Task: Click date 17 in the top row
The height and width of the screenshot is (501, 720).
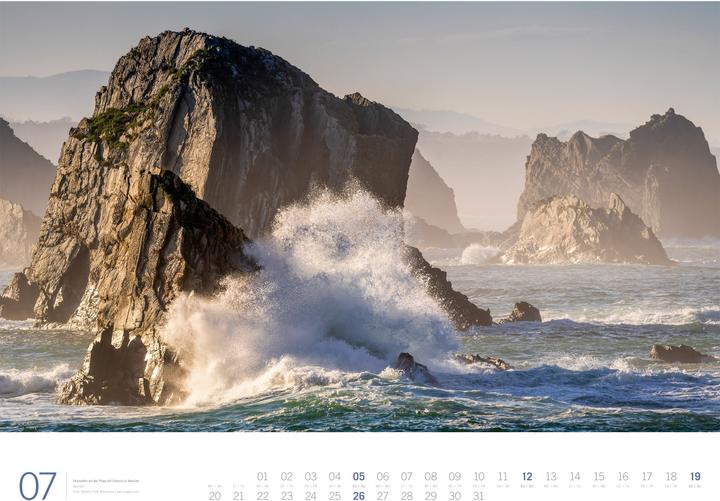Action: [647, 477]
